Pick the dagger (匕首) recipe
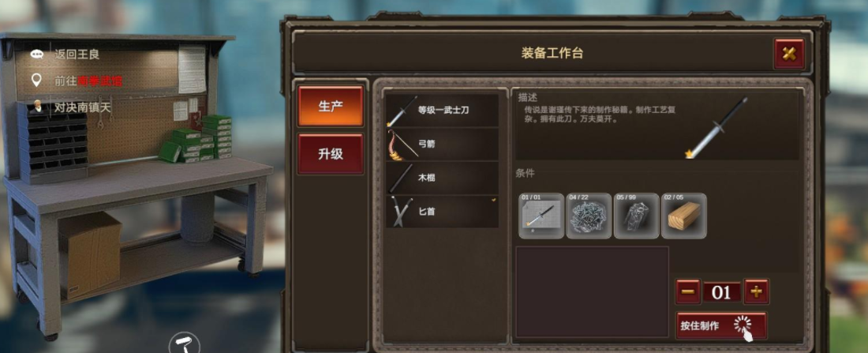Screen dimensions: 868x353 442,211
